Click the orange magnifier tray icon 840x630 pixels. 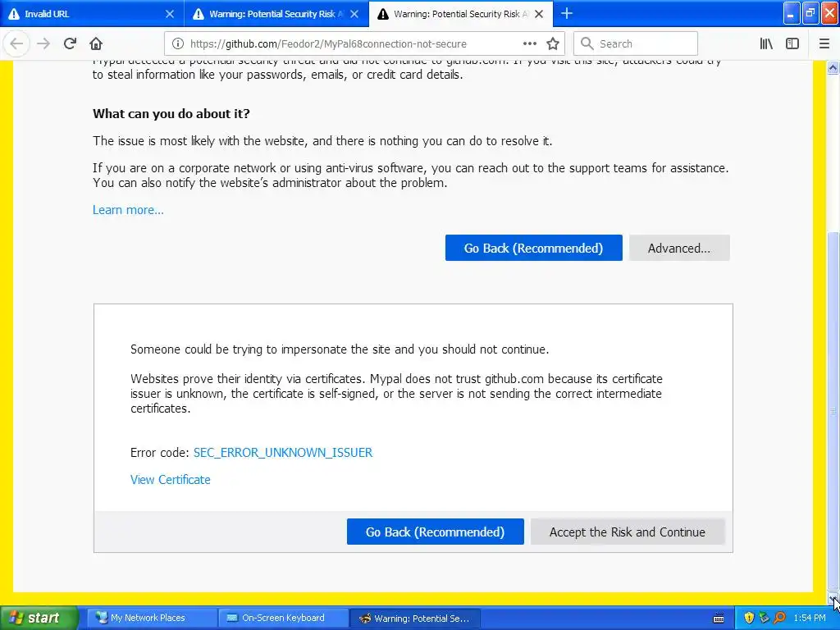coord(779,619)
